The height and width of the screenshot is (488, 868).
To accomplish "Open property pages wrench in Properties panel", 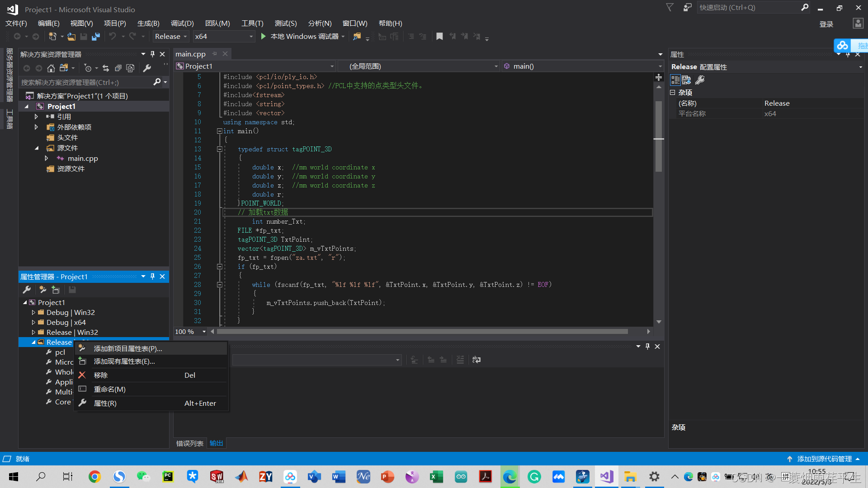I will (x=700, y=80).
